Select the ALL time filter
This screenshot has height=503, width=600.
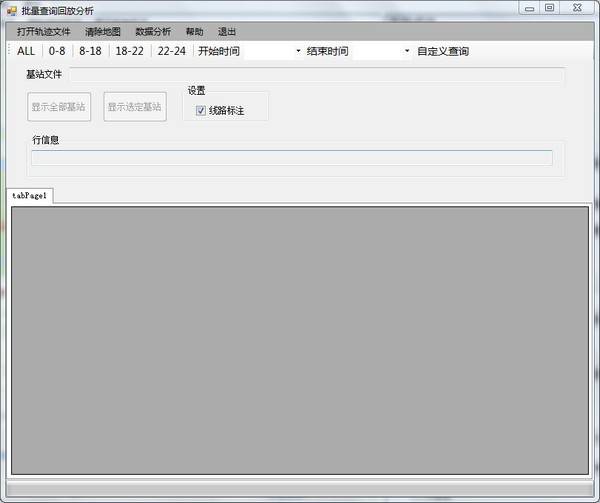(26, 51)
